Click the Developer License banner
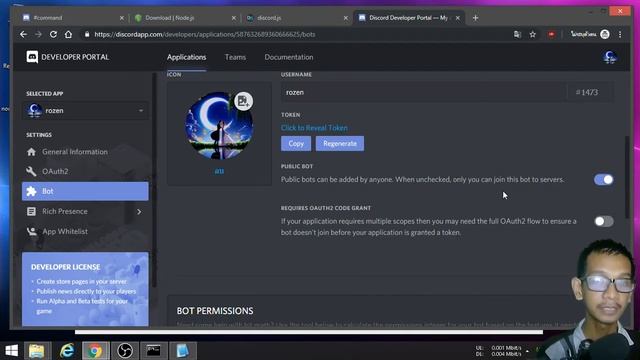The image size is (640, 360). (x=85, y=289)
